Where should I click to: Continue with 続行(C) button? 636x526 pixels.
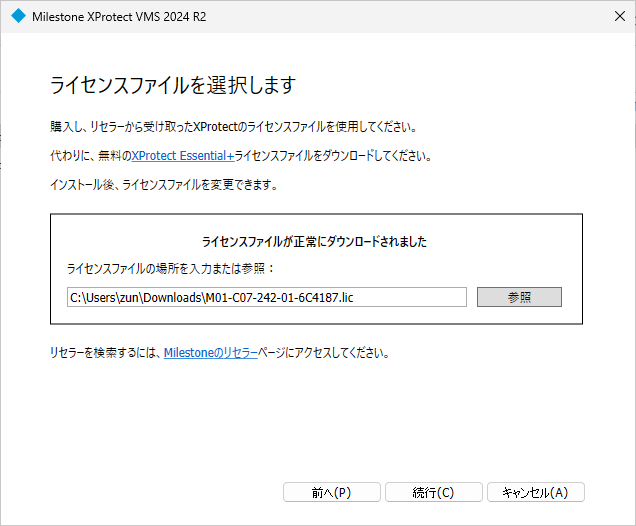click(x=433, y=492)
